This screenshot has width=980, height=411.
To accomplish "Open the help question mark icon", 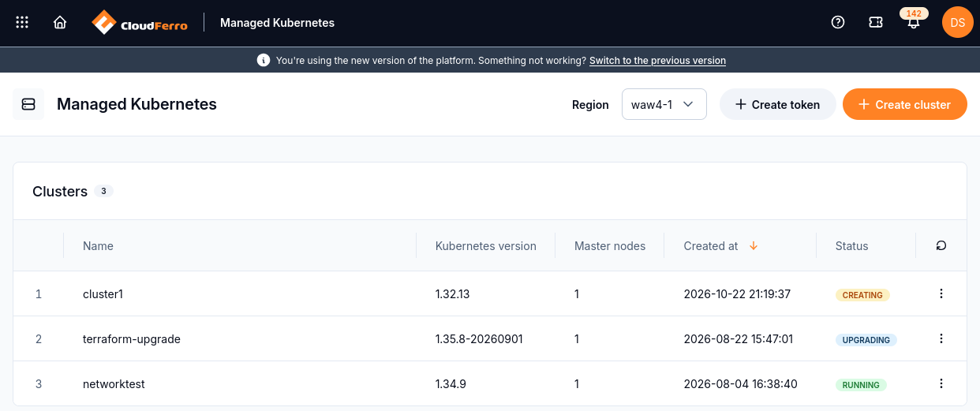I will tap(838, 23).
